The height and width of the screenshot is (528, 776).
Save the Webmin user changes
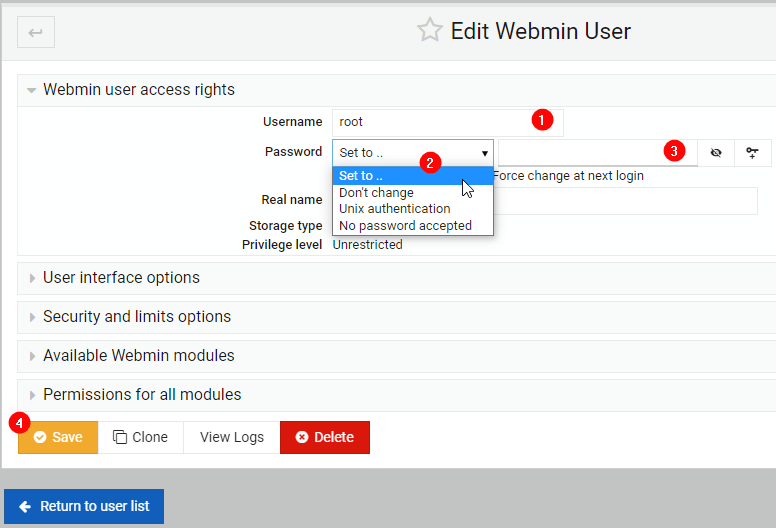(x=58, y=438)
